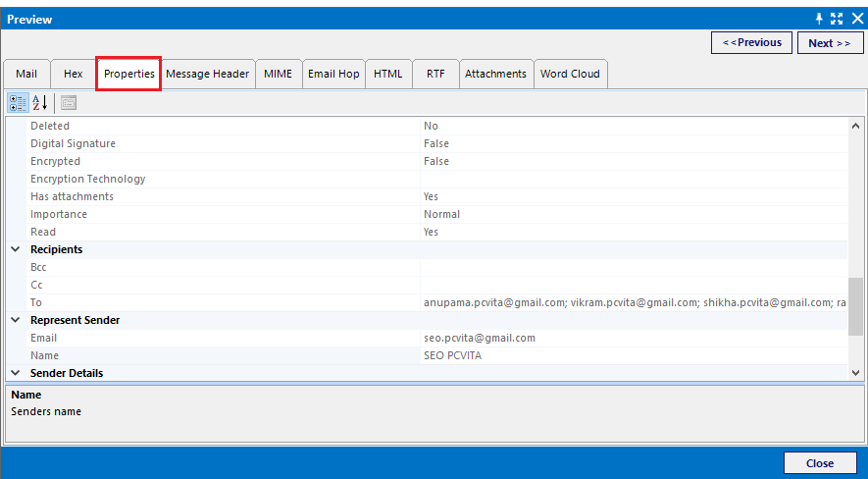868x479 pixels.
Task: Open the Hex tab
Action: (74, 74)
